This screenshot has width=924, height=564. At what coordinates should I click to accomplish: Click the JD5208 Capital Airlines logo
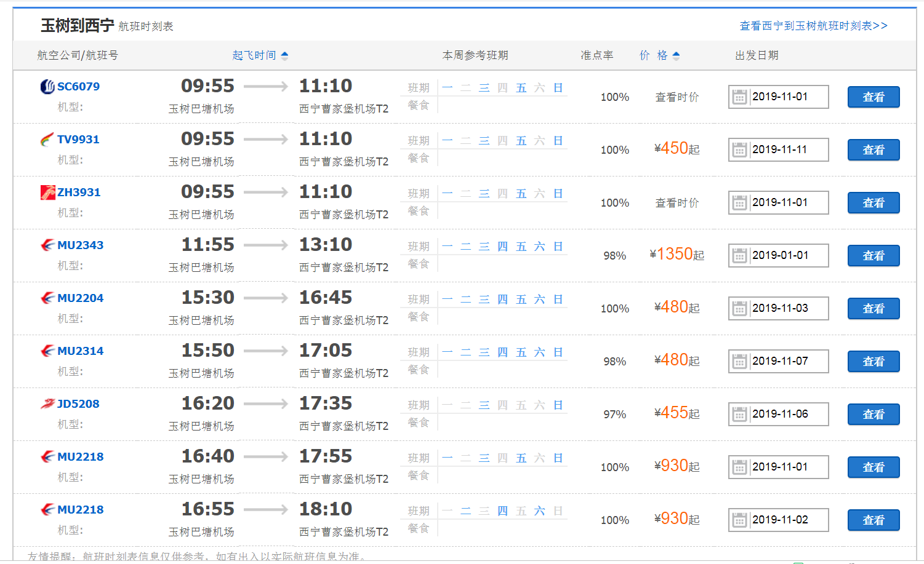pyautogui.click(x=47, y=404)
